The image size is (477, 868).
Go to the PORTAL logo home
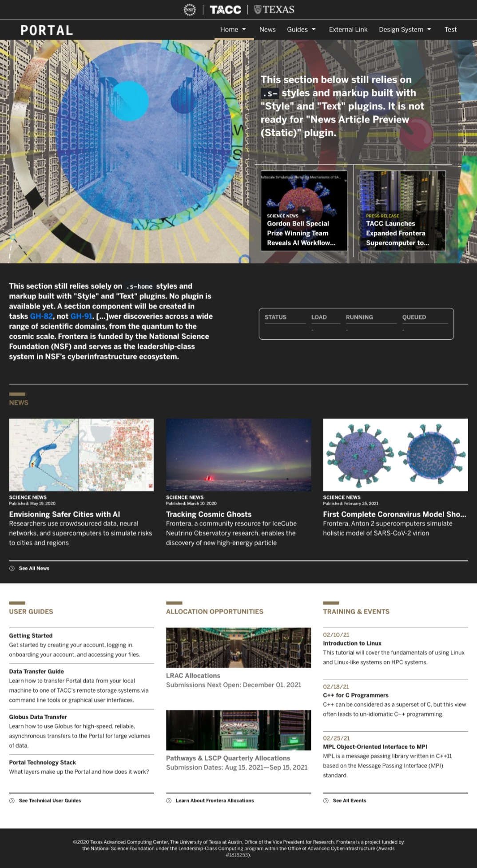coord(47,30)
